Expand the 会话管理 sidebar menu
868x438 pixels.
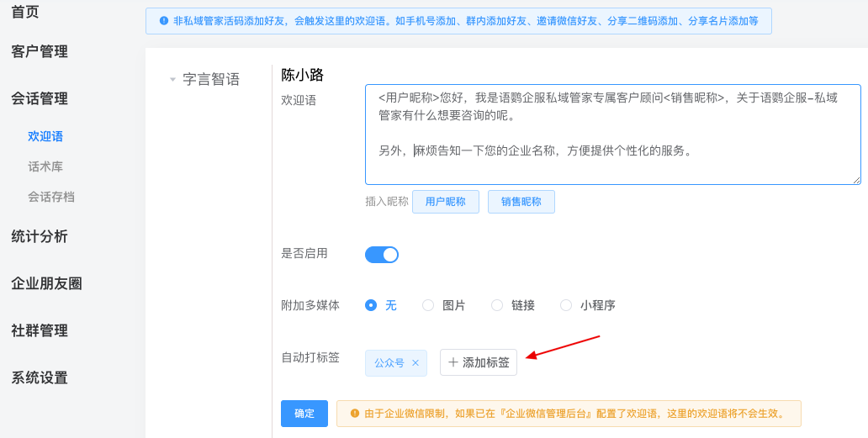click(40, 98)
